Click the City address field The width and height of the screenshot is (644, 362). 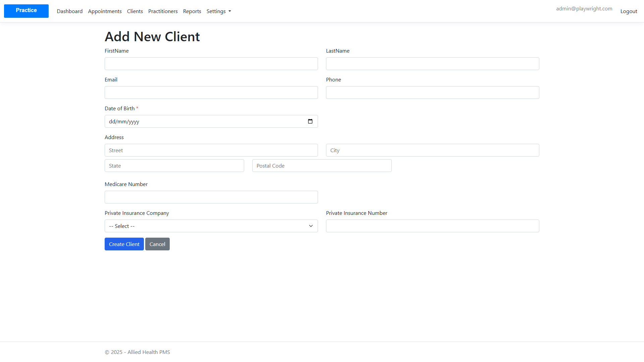(433, 150)
